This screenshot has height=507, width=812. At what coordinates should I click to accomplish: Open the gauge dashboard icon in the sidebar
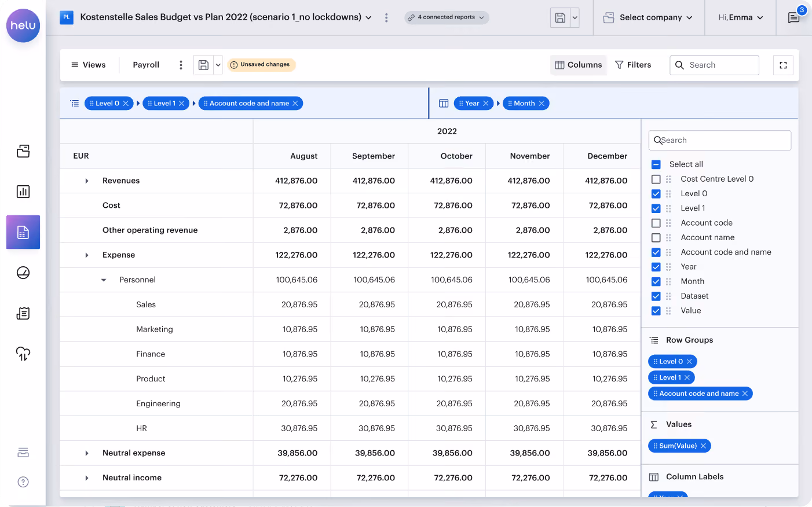23,273
